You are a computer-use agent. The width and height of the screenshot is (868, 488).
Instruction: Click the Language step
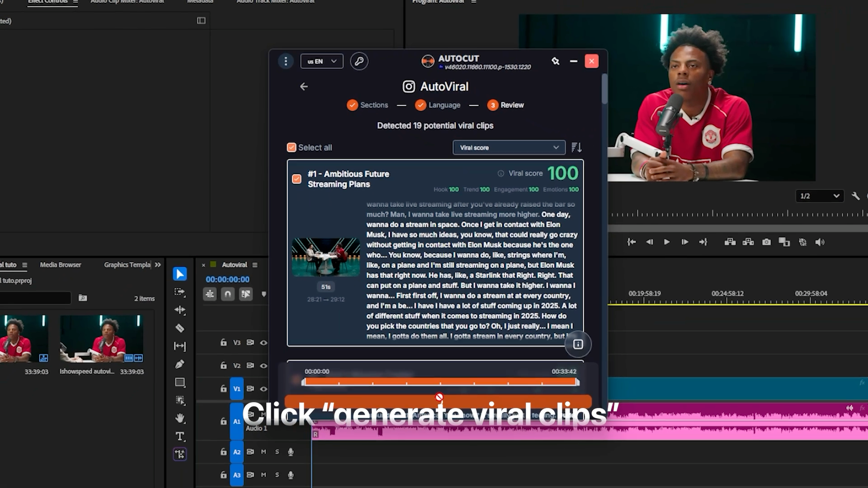click(438, 105)
